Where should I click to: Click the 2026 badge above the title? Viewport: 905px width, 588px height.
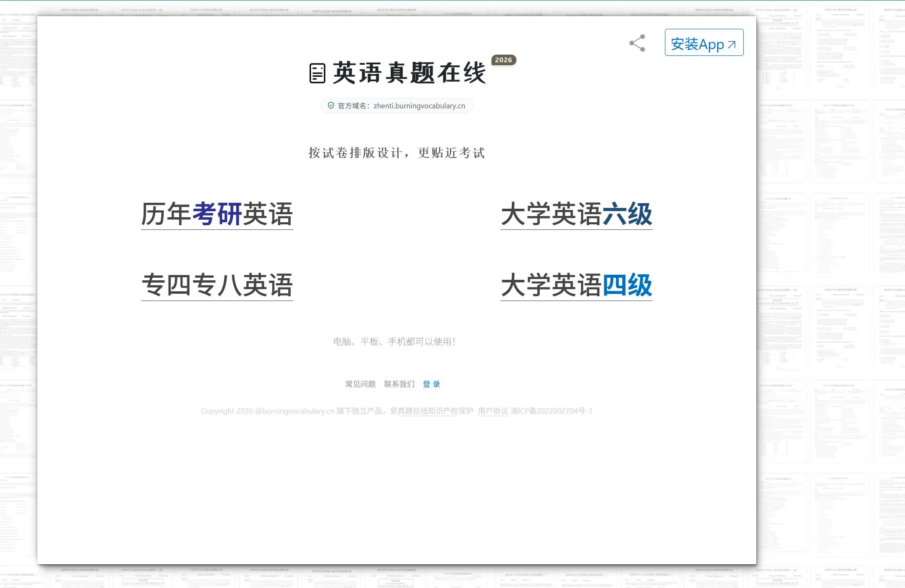(503, 60)
